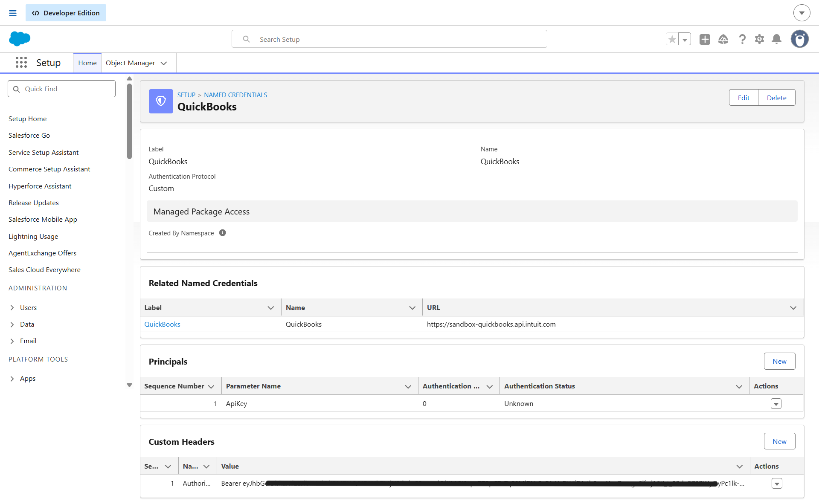Open the NAMED CREDENTIALS breadcrumb link

click(x=235, y=95)
